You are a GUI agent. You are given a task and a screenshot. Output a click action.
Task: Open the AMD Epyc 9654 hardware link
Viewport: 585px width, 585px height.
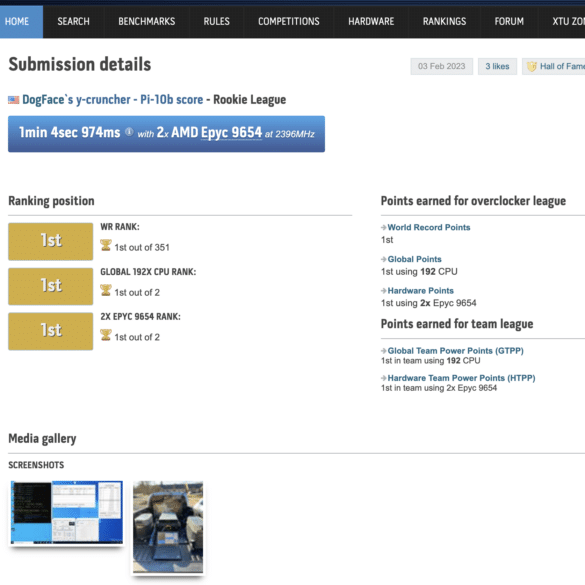[x=231, y=132]
